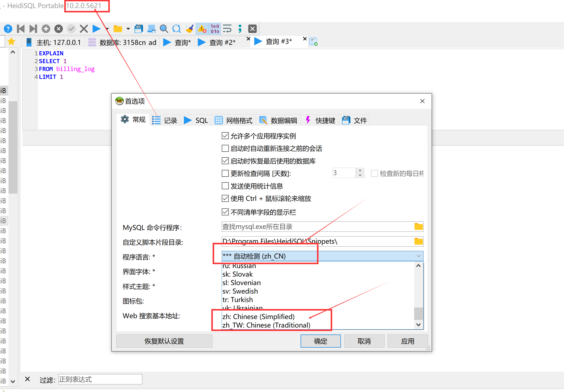This screenshot has height=392, width=564.
Task: Click the load SQL file folder icon
Action: tap(118, 29)
